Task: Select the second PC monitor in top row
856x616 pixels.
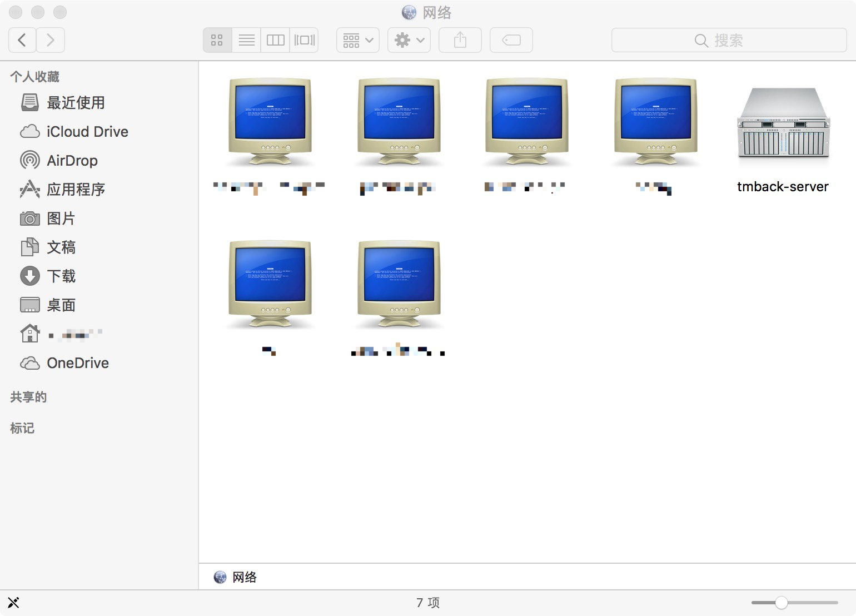Action: coord(399,122)
